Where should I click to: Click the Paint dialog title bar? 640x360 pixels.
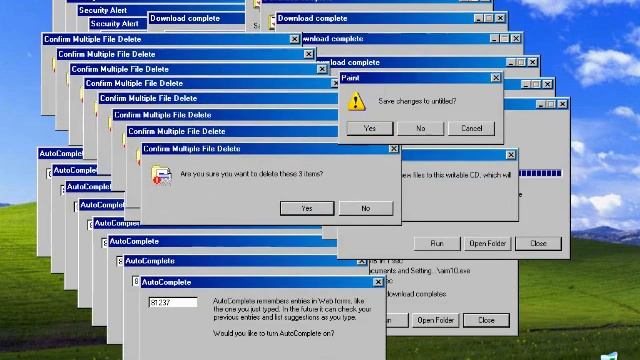point(420,78)
